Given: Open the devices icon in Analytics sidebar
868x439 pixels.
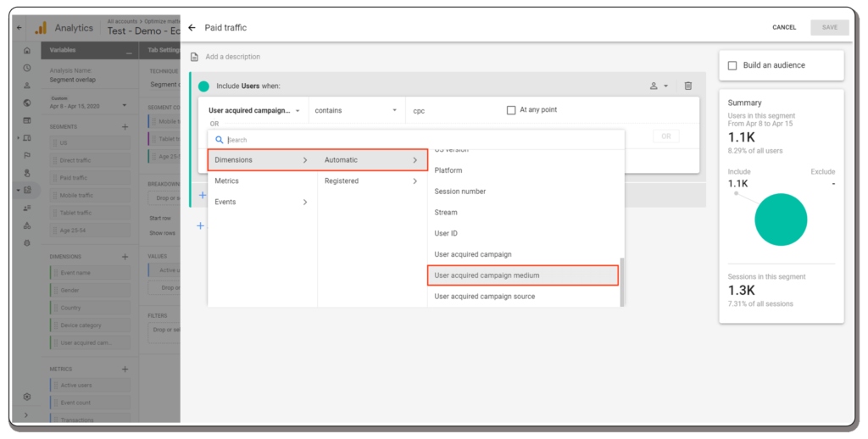Looking at the screenshot, I should click(x=27, y=138).
